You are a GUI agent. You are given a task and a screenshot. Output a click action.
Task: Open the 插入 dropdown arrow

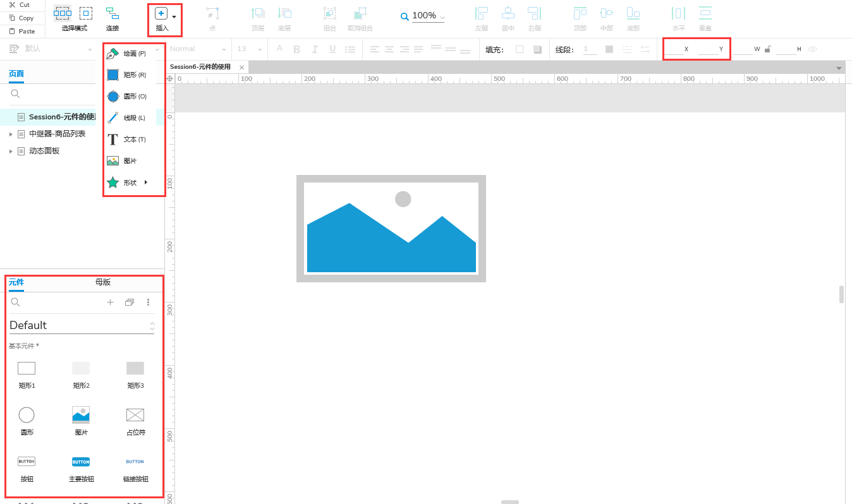point(174,17)
